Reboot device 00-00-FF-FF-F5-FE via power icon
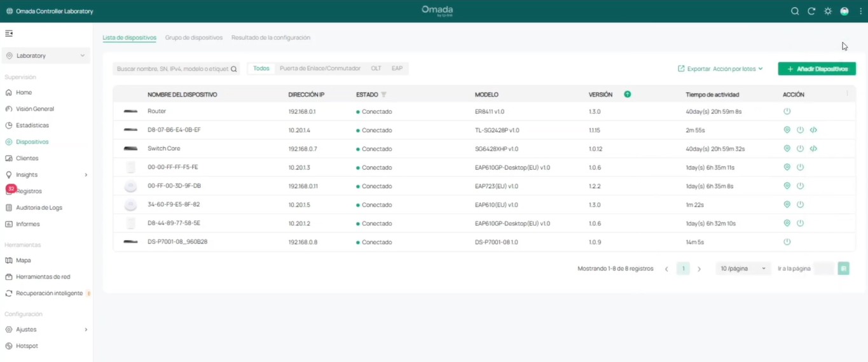This screenshot has height=362, width=868. [801, 167]
